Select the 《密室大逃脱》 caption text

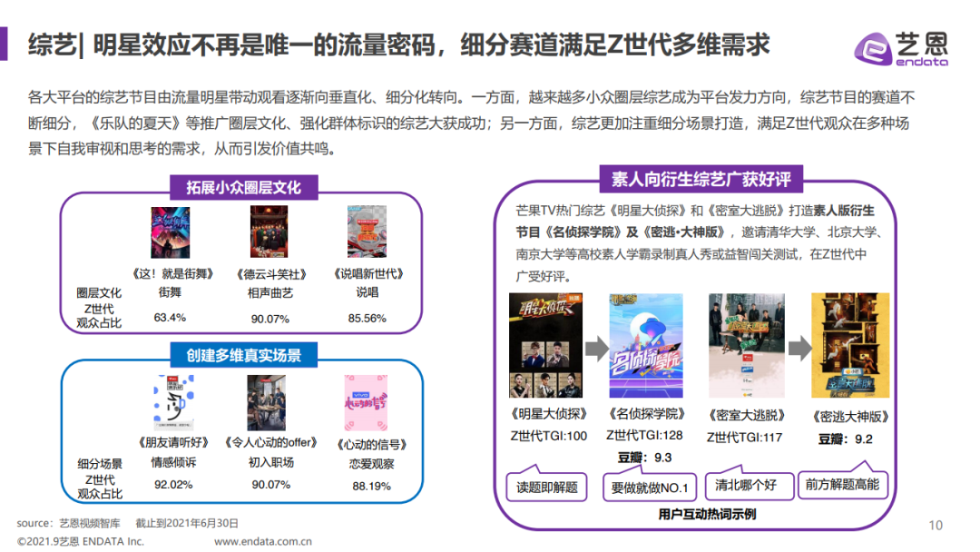746,415
